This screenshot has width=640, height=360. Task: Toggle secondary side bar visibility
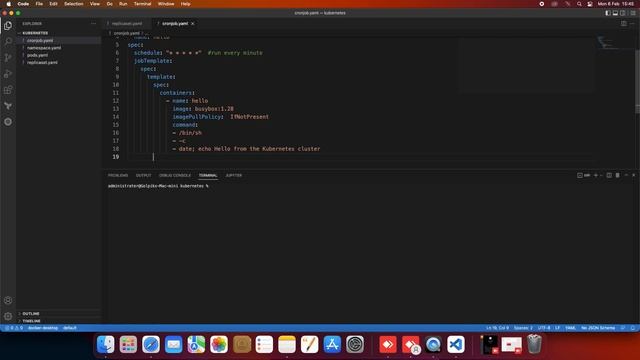tap(623, 13)
